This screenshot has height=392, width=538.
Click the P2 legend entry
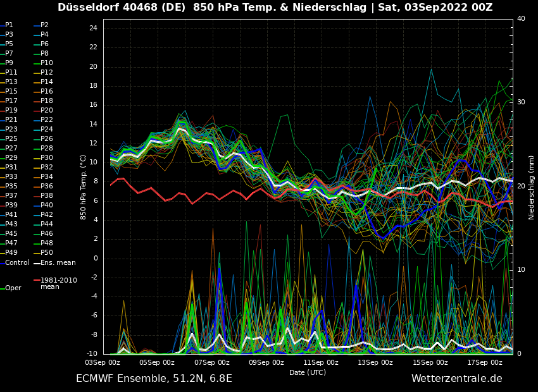click(44, 25)
